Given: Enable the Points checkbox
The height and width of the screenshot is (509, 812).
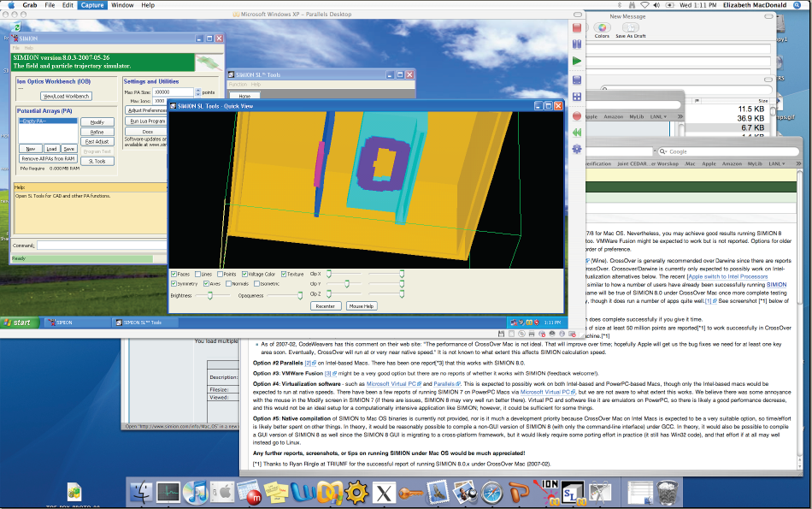Looking at the screenshot, I should pyautogui.click(x=220, y=275).
